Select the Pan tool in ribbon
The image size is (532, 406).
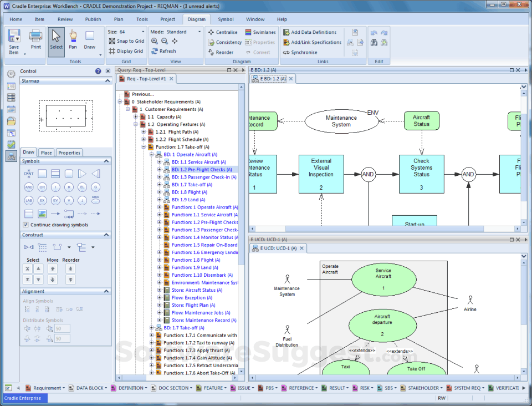point(73,40)
